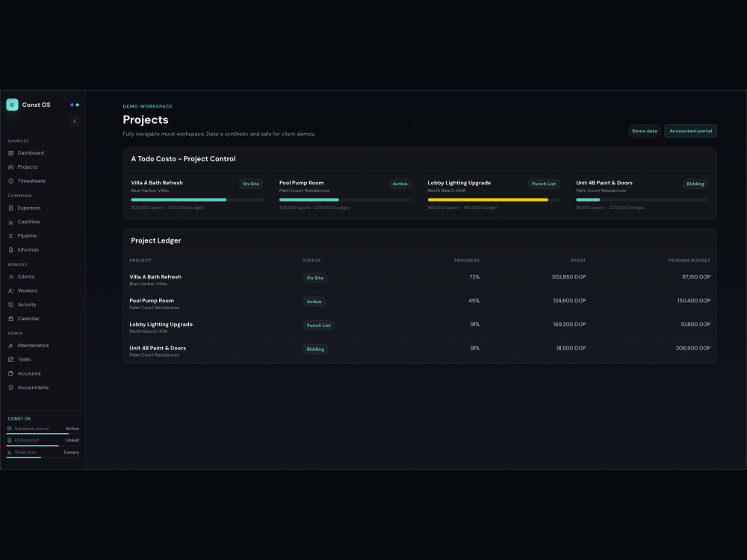Click the PROGRESS column header
Image resolution: width=747 pixels, height=560 pixels.
pos(466,261)
